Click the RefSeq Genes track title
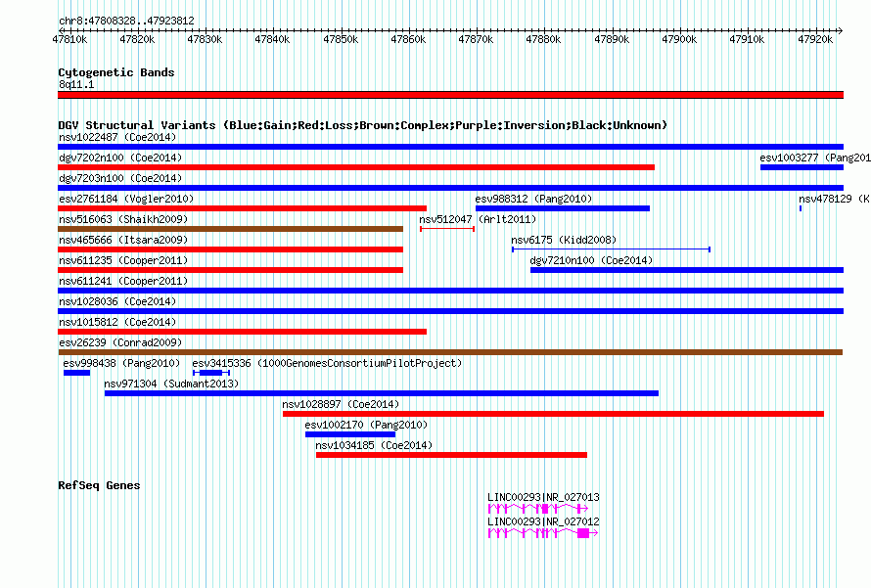Viewport: 871px width, 588px height. [x=99, y=485]
